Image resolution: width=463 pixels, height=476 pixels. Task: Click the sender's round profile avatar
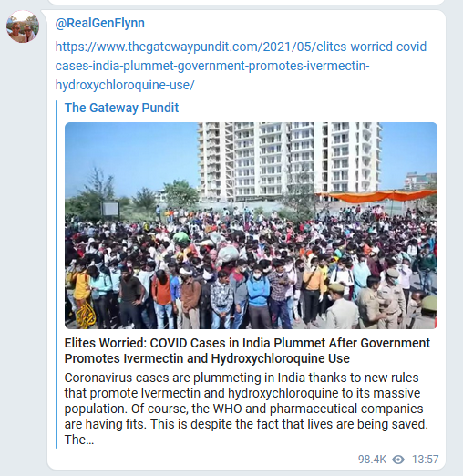tap(23, 26)
